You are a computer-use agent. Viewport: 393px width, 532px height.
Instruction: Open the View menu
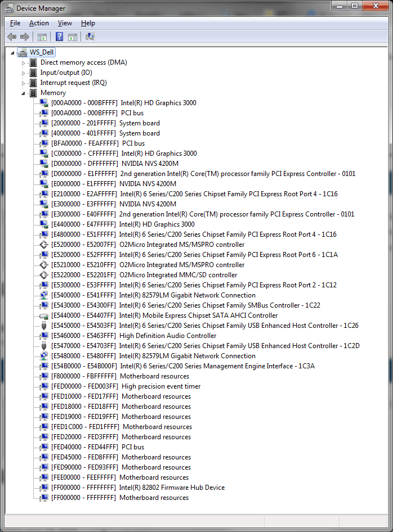coord(65,23)
